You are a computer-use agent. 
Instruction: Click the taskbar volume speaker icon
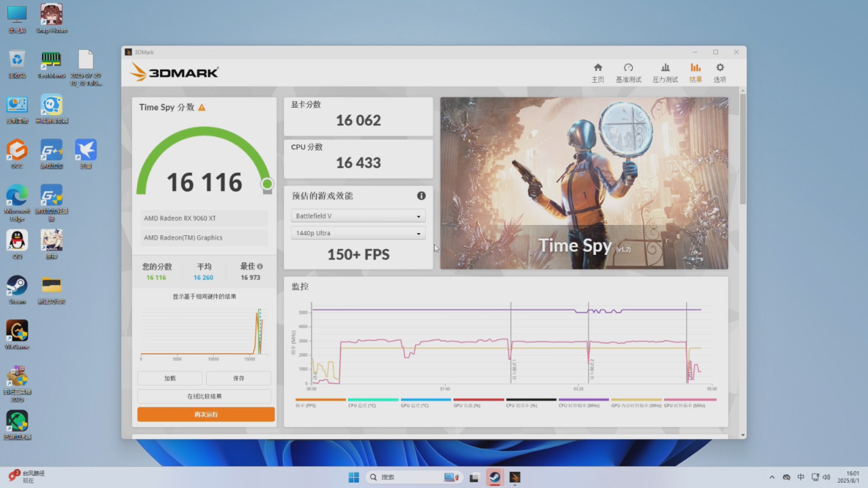tap(827, 477)
